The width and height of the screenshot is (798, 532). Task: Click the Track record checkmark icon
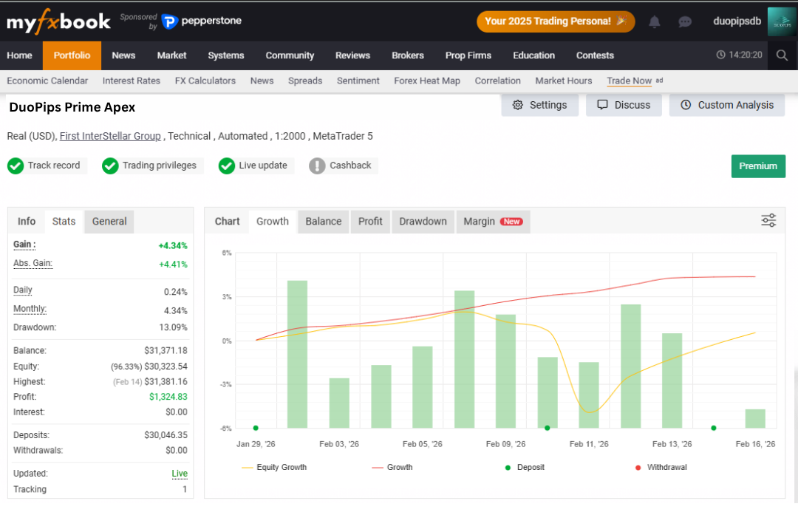(x=16, y=166)
